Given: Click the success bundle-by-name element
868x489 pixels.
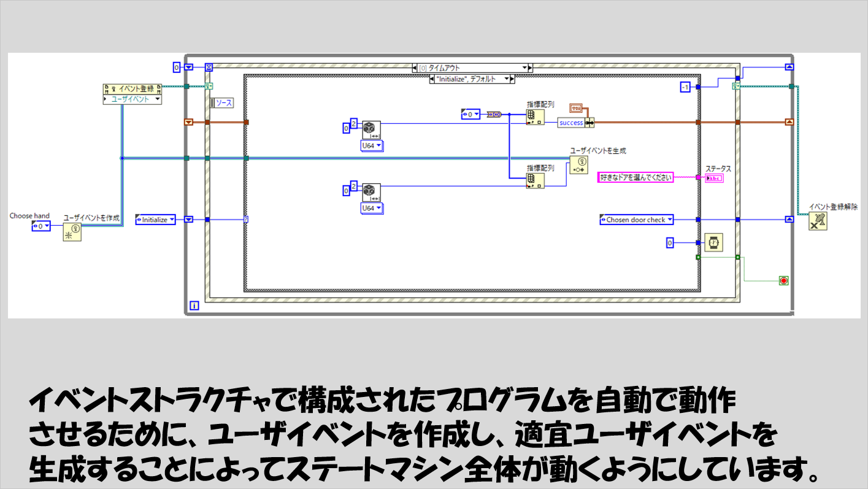Looking at the screenshot, I should (x=571, y=123).
